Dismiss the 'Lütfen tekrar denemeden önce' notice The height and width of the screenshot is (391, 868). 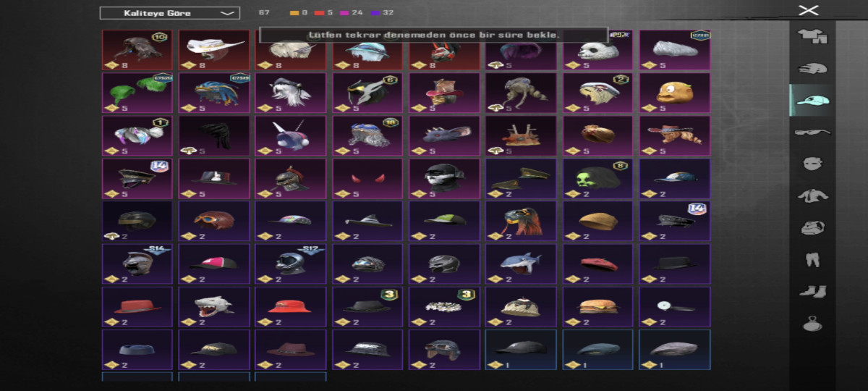434,35
